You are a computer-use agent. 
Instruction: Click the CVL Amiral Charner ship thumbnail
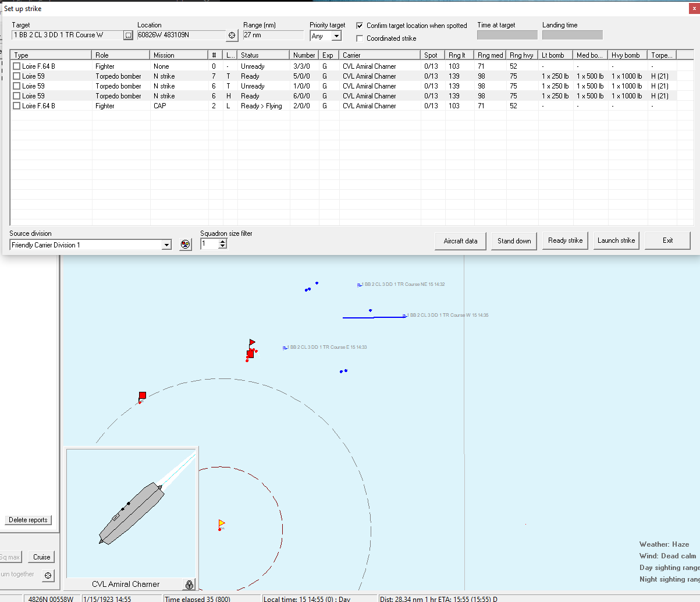point(132,513)
